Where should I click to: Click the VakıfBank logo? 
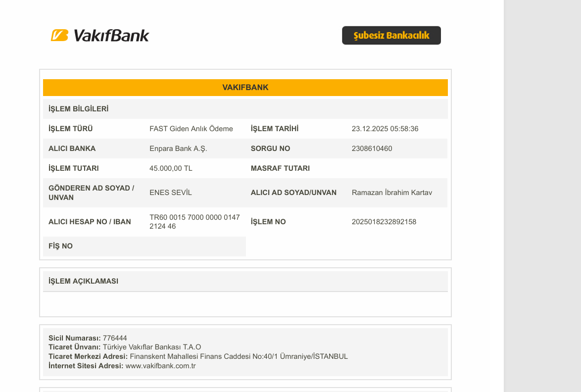(99, 36)
